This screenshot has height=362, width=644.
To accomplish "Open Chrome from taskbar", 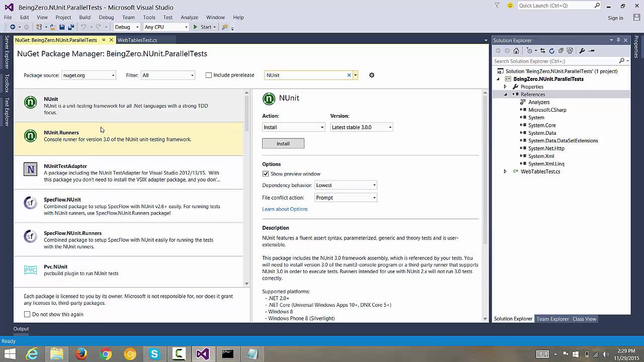I will tap(106, 354).
